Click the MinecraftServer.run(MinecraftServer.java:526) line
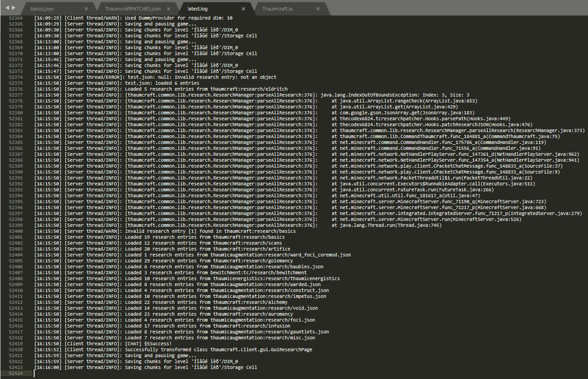Image resolution: width=588 pixels, height=379 pixels. [x=277, y=219]
